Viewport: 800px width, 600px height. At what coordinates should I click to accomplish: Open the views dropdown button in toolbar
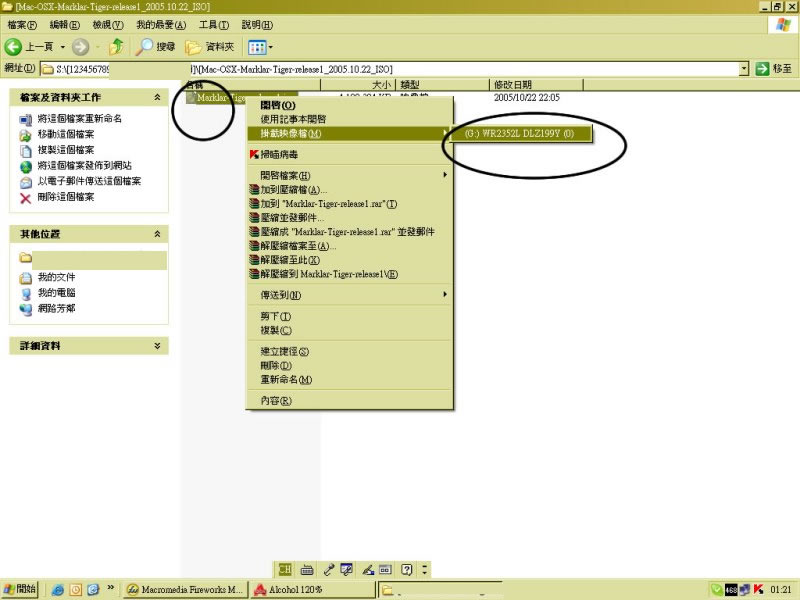pos(260,47)
